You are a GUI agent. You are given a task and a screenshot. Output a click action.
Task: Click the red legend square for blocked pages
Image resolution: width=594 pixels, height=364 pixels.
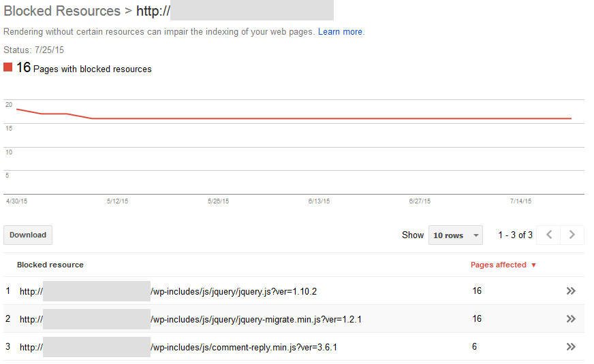(x=8, y=67)
